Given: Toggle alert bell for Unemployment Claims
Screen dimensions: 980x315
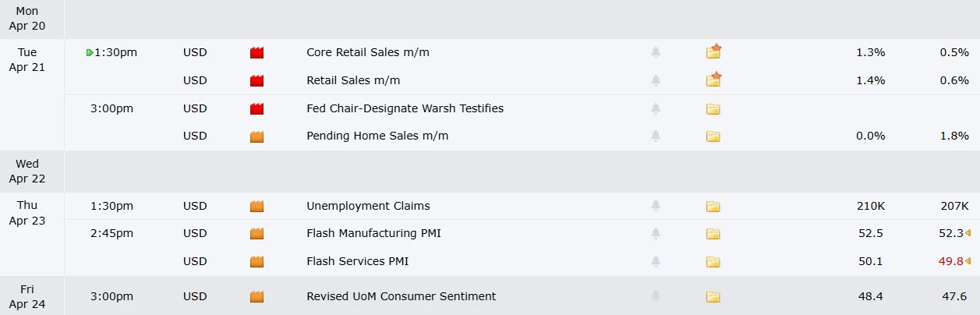Looking at the screenshot, I should click(x=656, y=207).
